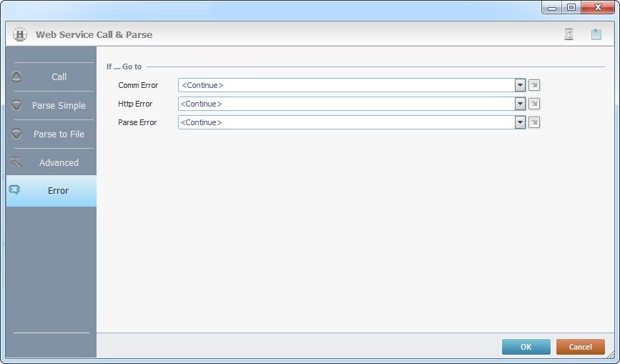Click the hourglass icon in header
This screenshot has height=364, width=620.
pyautogui.click(x=569, y=34)
